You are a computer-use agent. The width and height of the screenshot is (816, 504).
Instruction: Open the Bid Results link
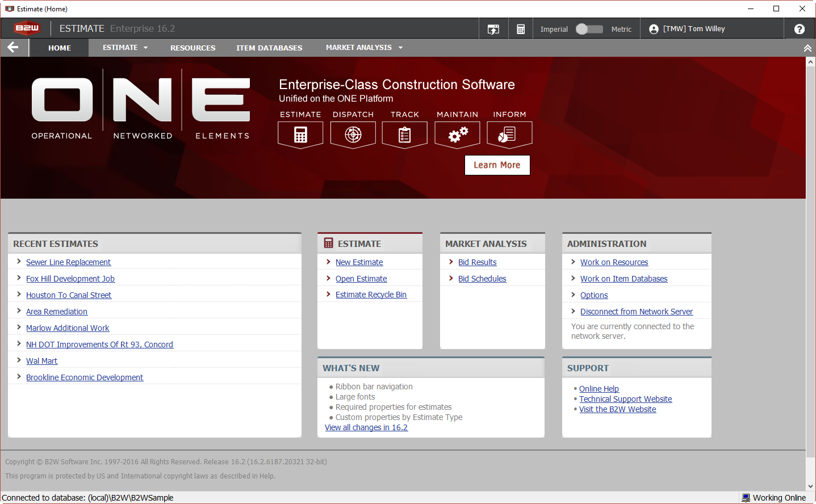click(478, 262)
